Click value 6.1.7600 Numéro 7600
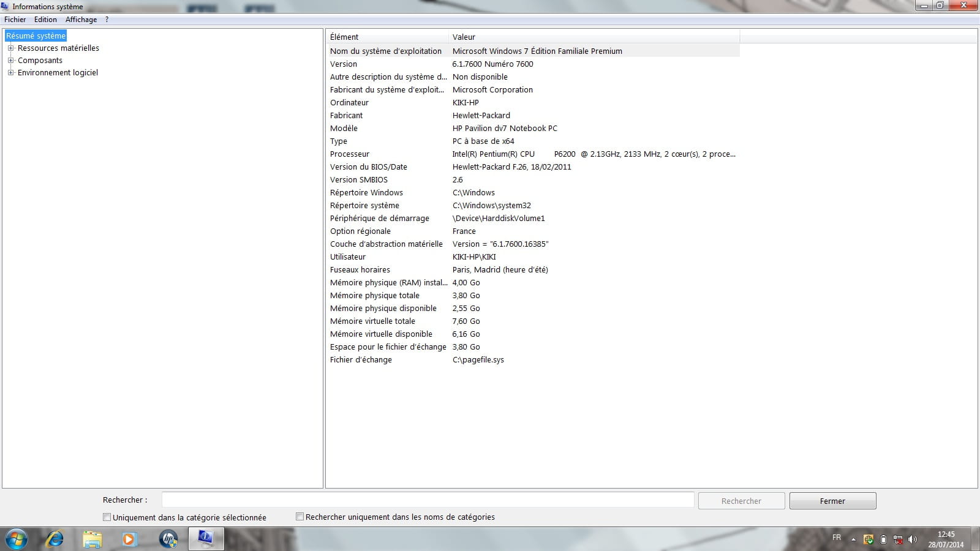980x551 pixels. (x=492, y=64)
